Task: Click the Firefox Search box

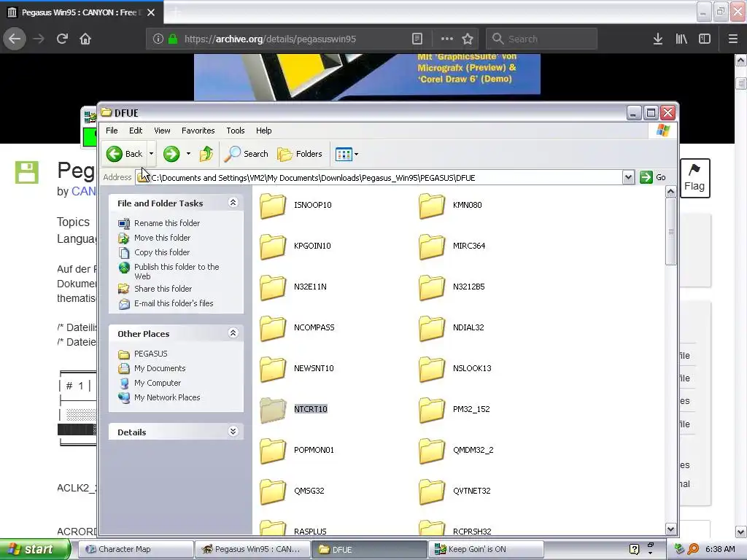Action: (x=541, y=39)
